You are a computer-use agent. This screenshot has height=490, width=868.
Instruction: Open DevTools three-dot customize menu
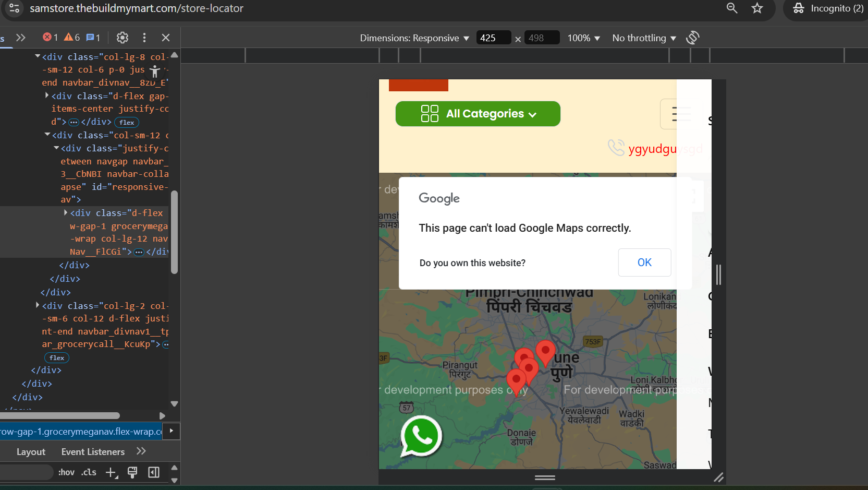144,38
